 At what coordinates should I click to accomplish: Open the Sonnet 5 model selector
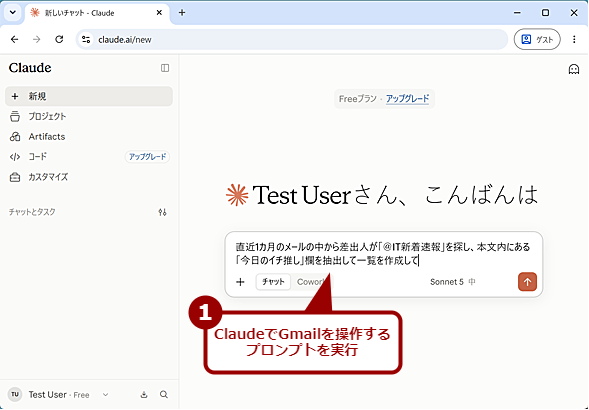pyautogui.click(x=453, y=282)
